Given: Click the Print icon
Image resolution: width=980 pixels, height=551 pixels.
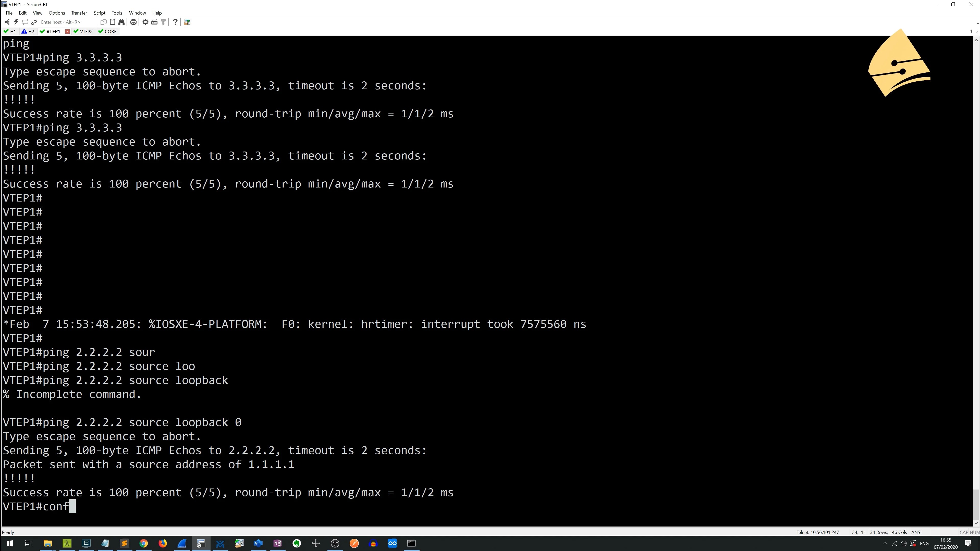Looking at the screenshot, I should tap(133, 22).
